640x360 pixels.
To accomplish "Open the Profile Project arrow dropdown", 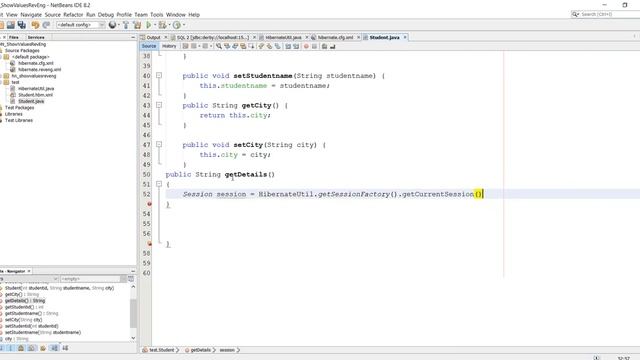I will pos(184,25).
